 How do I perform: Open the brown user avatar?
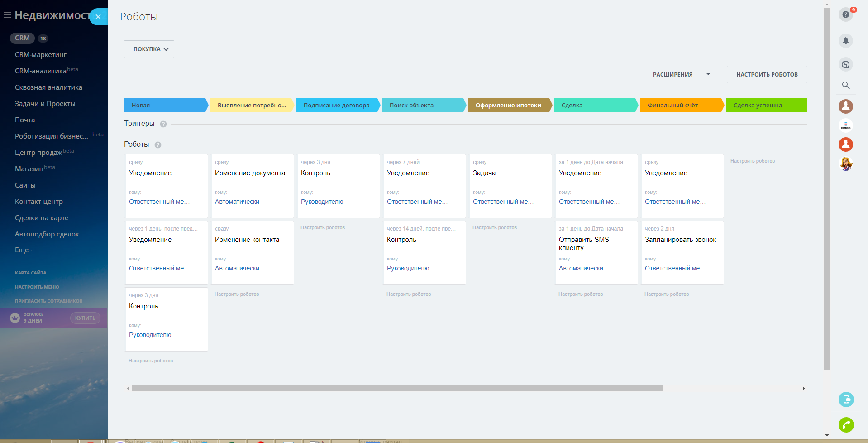(x=845, y=106)
